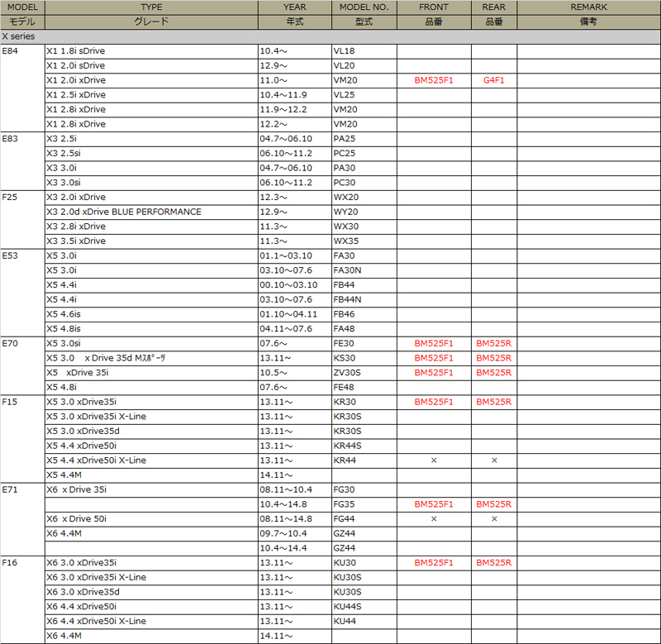Click the FRONT column header
The width and height of the screenshot is (661, 644).
point(434,7)
